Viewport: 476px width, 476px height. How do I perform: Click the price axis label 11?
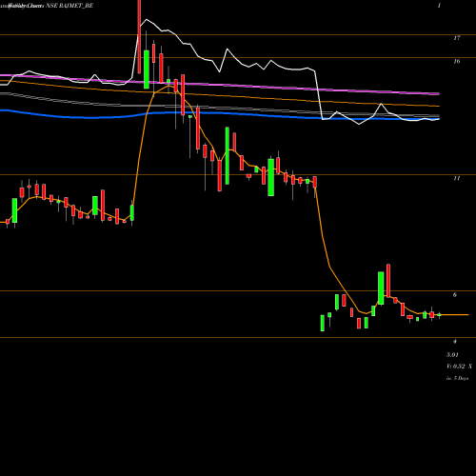click(x=457, y=178)
